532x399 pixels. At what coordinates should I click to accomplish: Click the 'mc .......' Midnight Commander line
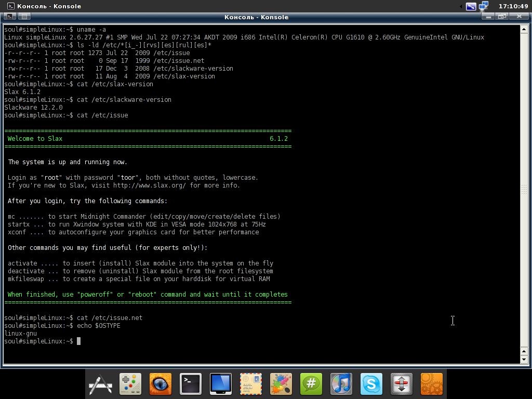click(144, 216)
